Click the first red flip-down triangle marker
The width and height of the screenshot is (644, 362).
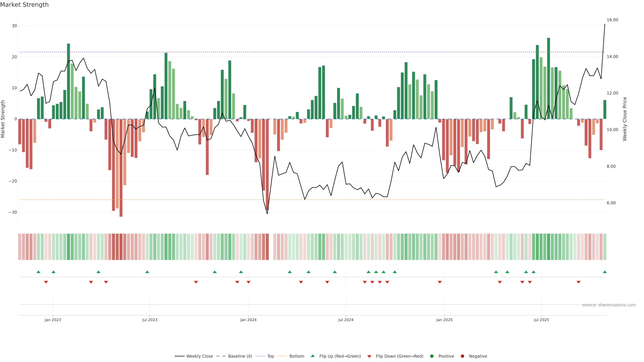coord(46,282)
